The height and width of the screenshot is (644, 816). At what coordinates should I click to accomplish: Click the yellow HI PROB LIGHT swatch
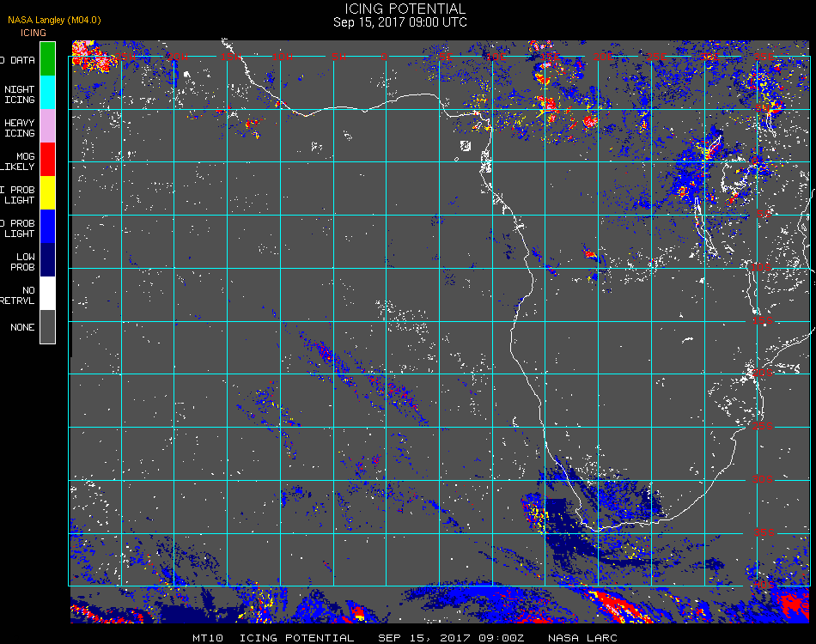pos(47,192)
